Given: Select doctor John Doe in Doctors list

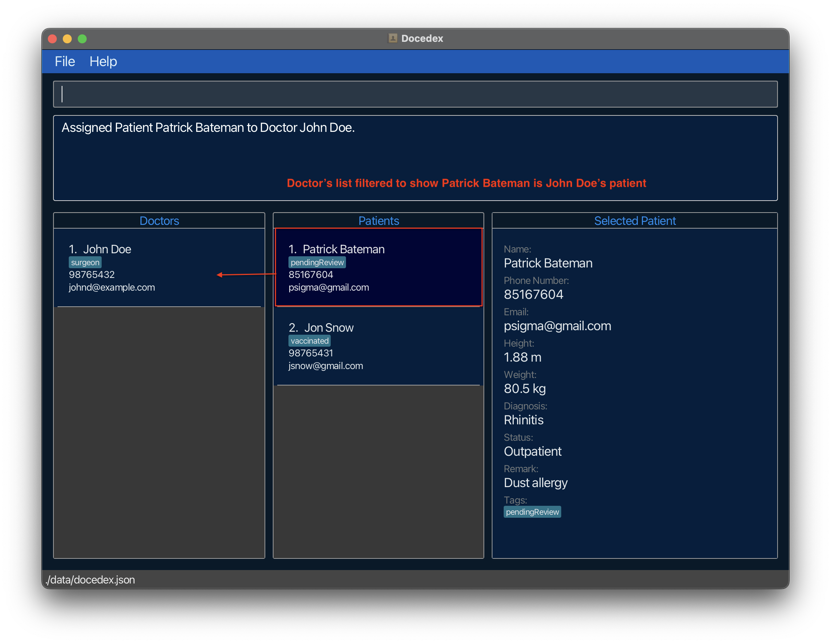Looking at the screenshot, I should click(159, 267).
